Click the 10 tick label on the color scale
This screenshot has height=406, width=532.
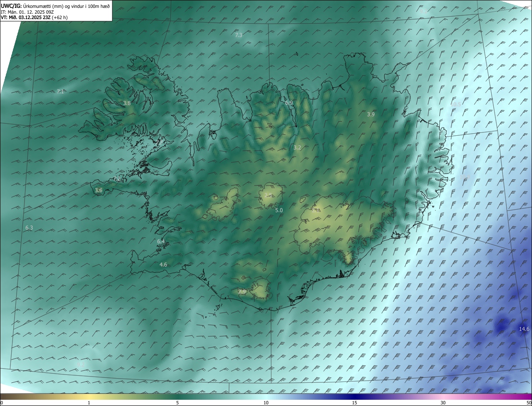coord(266,403)
